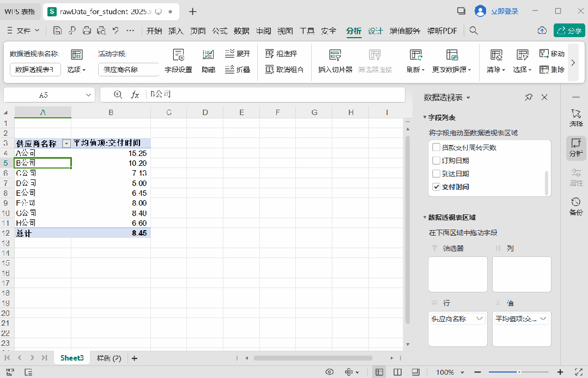This screenshot has width=588, height=378.
Task: Open a new document tab with plus
Action: coord(193,11)
